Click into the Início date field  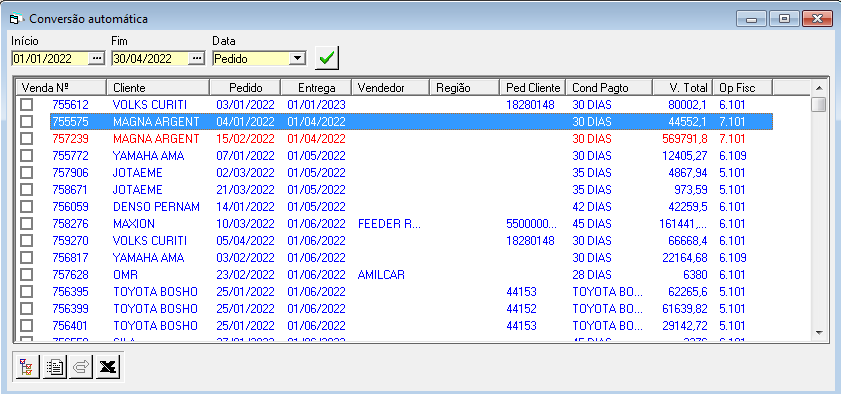click(x=49, y=59)
